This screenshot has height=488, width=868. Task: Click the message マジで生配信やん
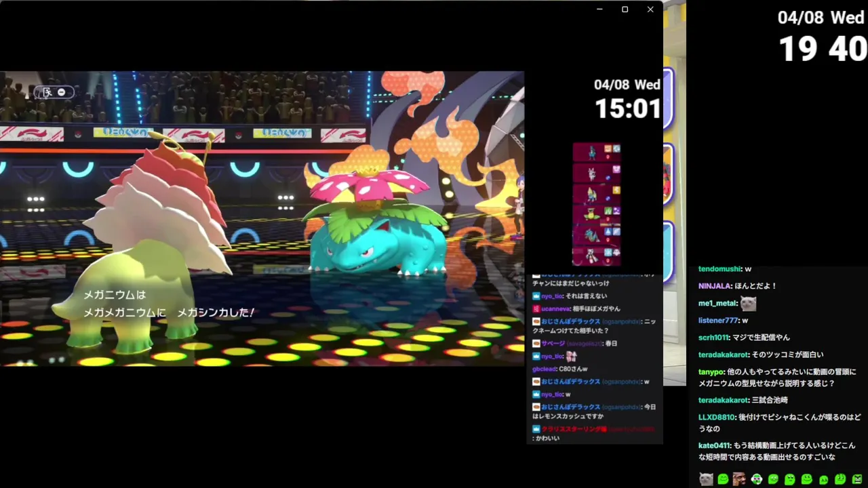coord(761,338)
